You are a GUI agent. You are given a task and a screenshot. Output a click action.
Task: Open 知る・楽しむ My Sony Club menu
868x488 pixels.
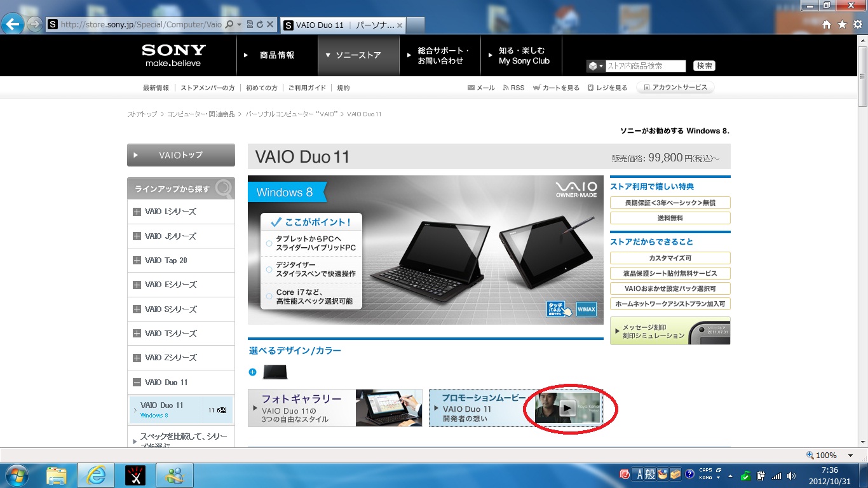tap(521, 55)
